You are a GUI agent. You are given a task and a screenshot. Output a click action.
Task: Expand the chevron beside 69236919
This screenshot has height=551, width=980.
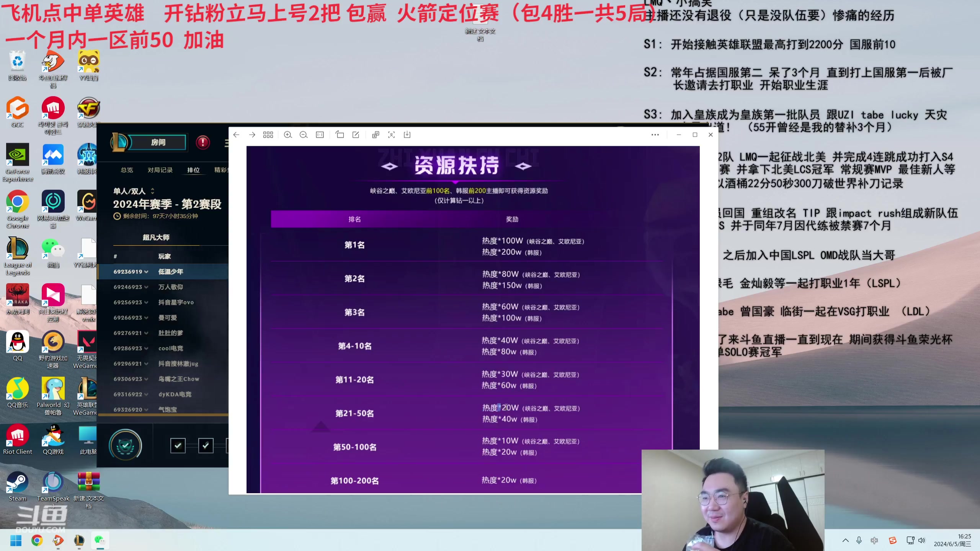tap(146, 272)
